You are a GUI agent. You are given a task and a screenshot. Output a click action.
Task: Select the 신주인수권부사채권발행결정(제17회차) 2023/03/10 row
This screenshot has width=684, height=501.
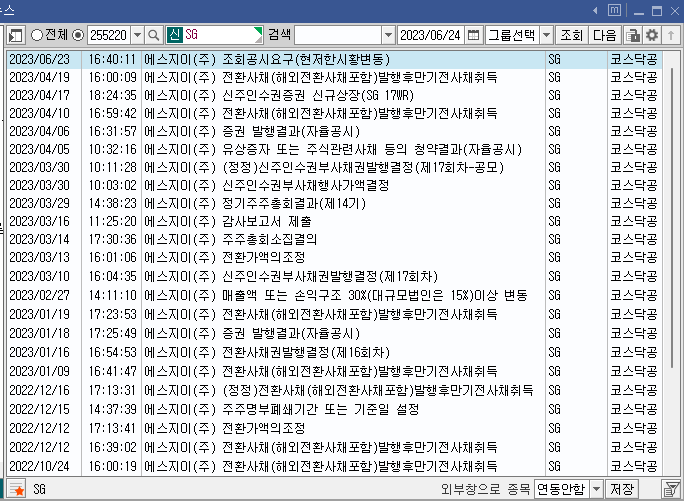(x=334, y=276)
